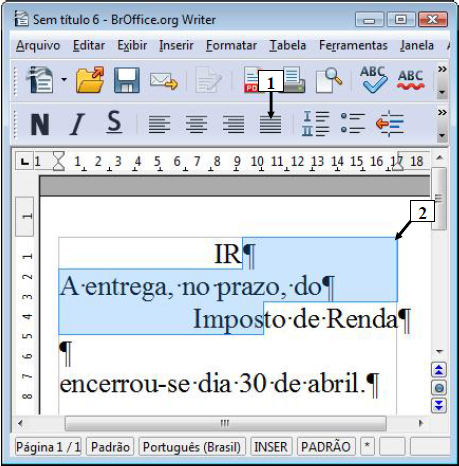Open formatting toolbar options arrow
459x466 pixels.
pos(442,135)
